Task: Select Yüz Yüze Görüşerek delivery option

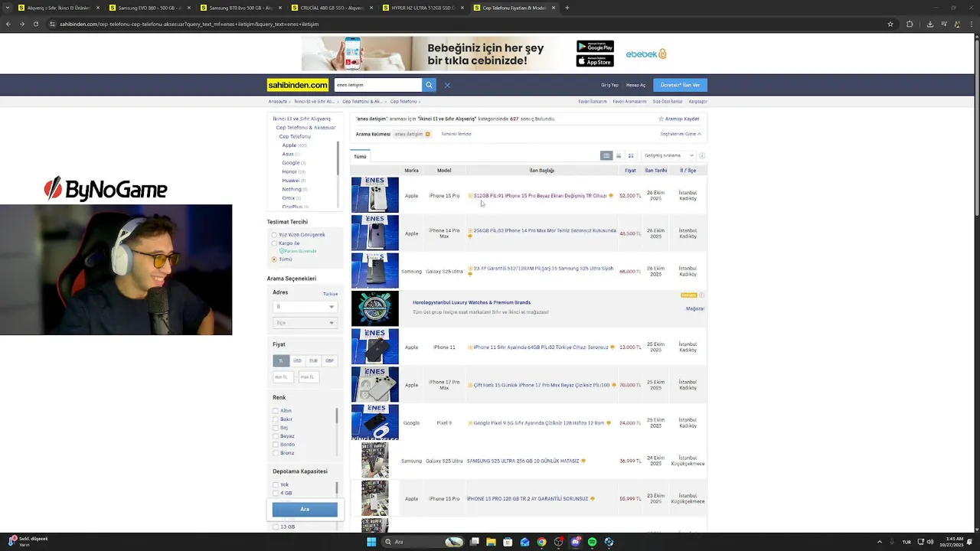Action: [274, 235]
